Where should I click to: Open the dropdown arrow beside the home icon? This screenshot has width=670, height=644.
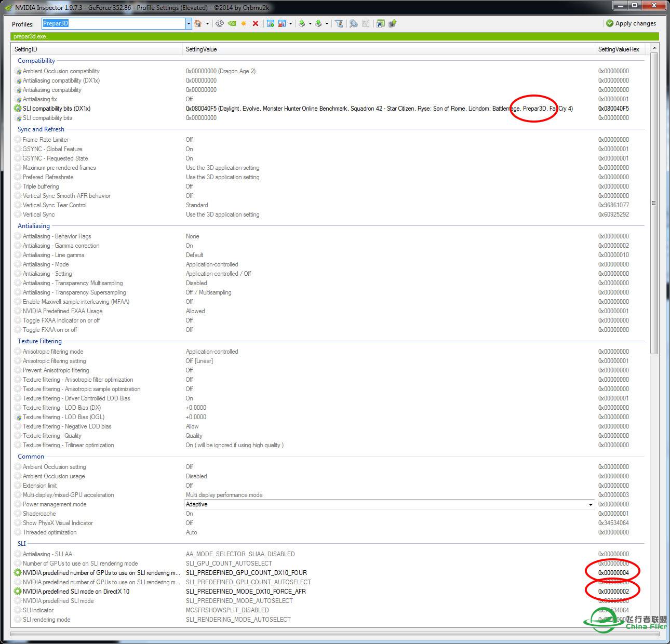pyautogui.click(x=207, y=23)
